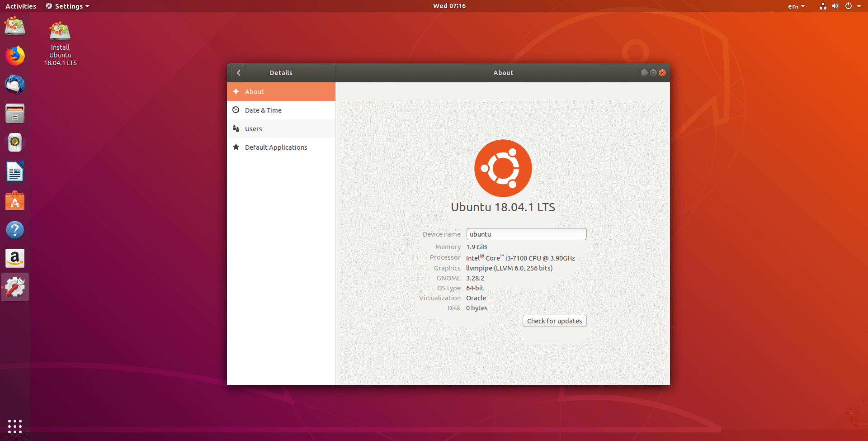Viewport: 868px width, 441px height.
Task: Maximize the Settings window
Action: [653, 73]
